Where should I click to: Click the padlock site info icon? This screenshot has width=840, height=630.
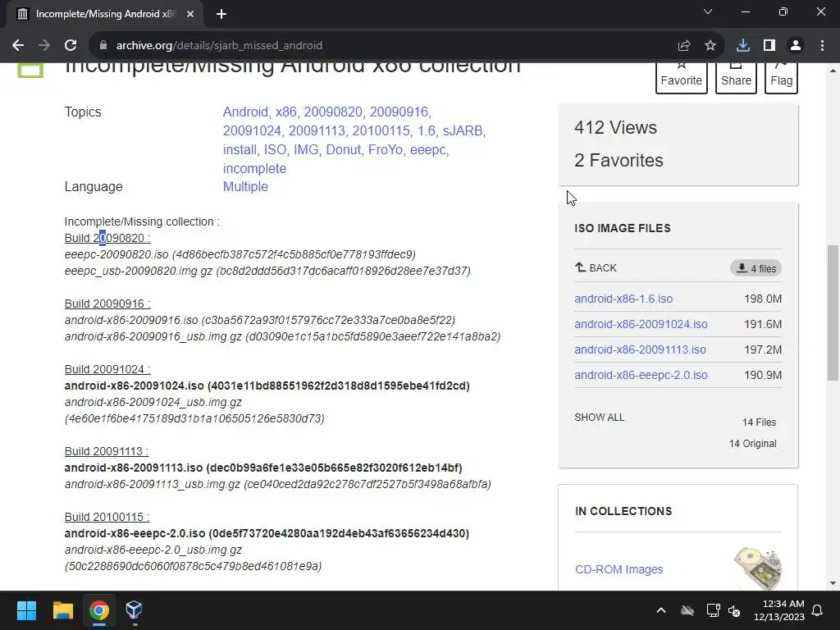tap(103, 46)
